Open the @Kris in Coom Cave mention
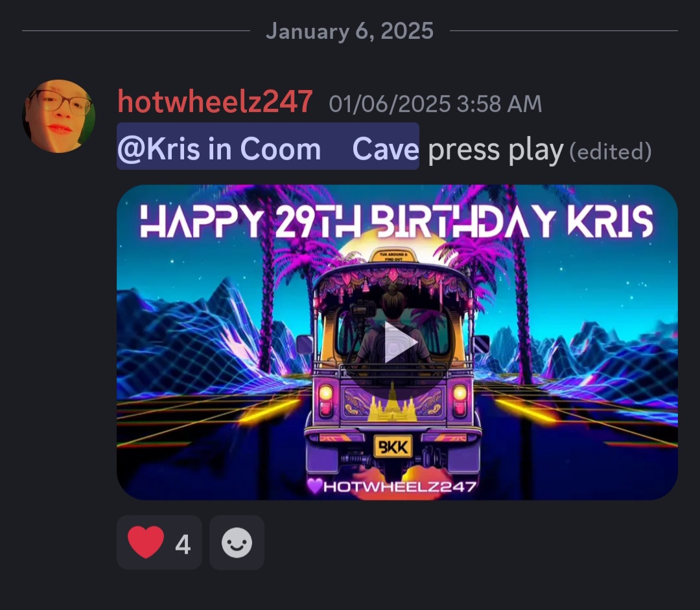The width and height of the screenshot is (700, 610). tap(268, 147)
